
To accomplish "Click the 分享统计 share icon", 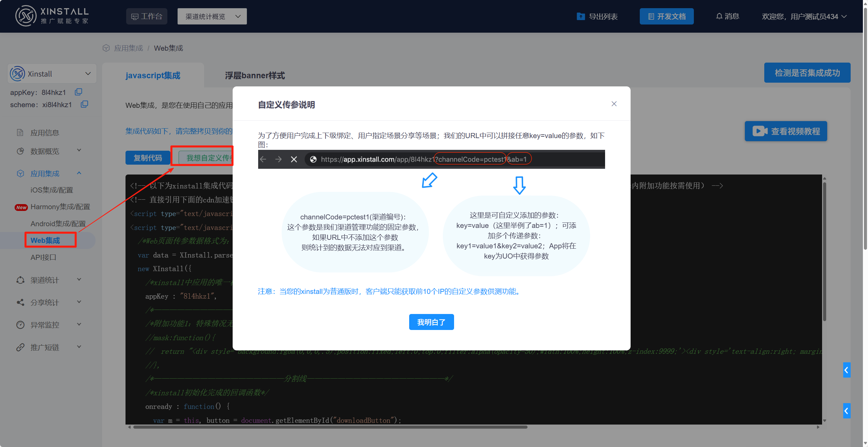I will tap(20, 302).
